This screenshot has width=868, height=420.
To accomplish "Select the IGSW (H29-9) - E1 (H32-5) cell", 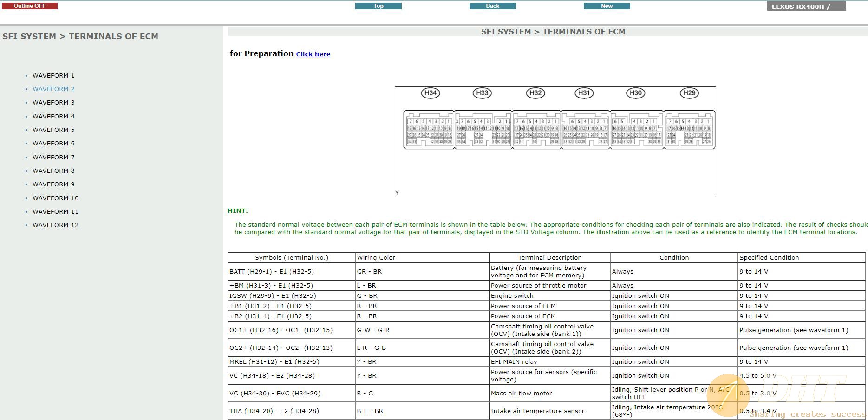I will [292, 295].
